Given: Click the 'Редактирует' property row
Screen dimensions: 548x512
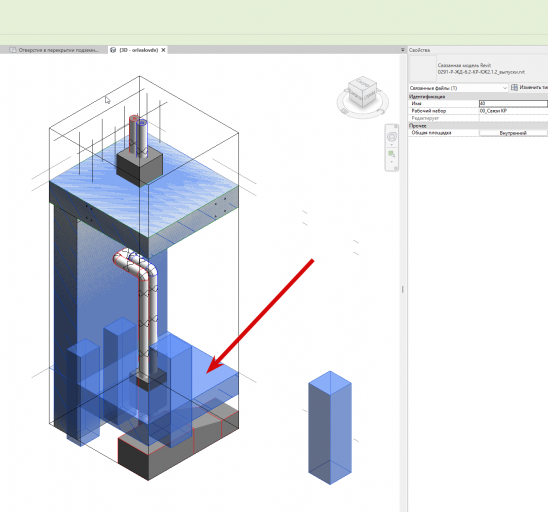Looking at the screenshot, I should click(478, 118).
